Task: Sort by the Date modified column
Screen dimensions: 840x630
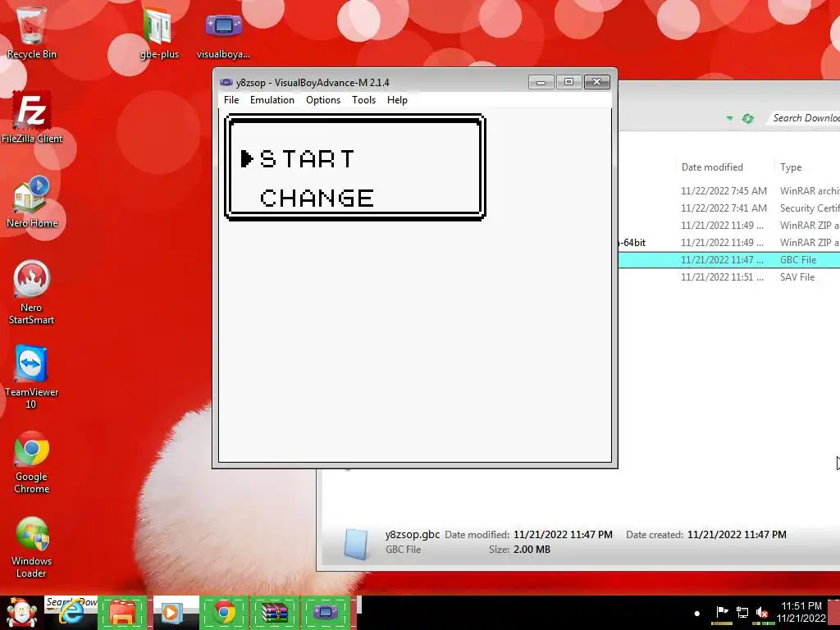Action: [x=712, y=167]
